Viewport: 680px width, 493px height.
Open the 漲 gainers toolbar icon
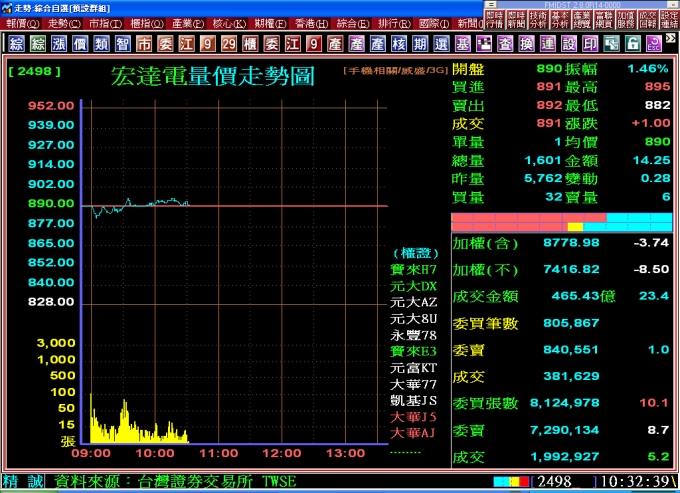[59, 44]
